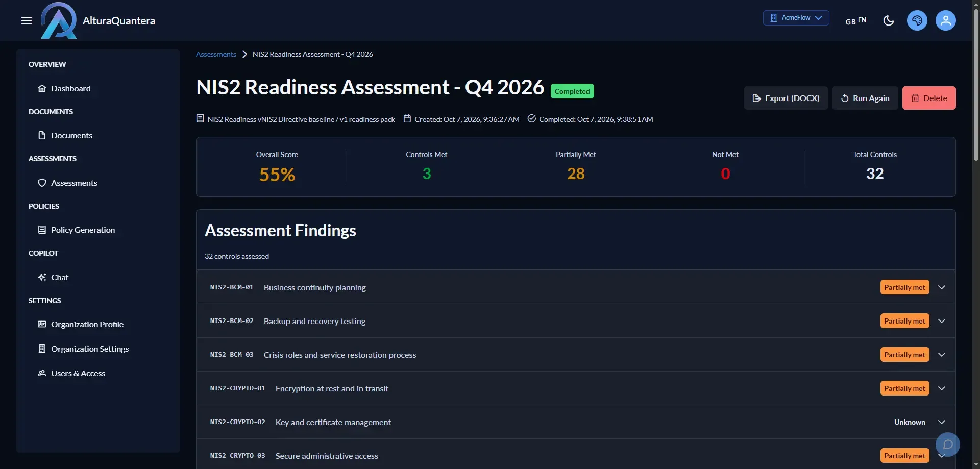
Task: Click the Partially Met count 28
Action: point(576,174)
